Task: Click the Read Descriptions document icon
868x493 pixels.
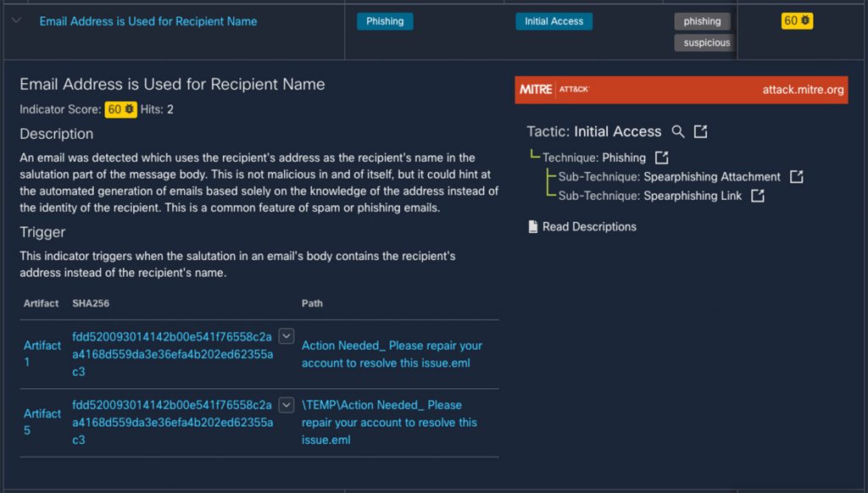Action: coord(532,227)
